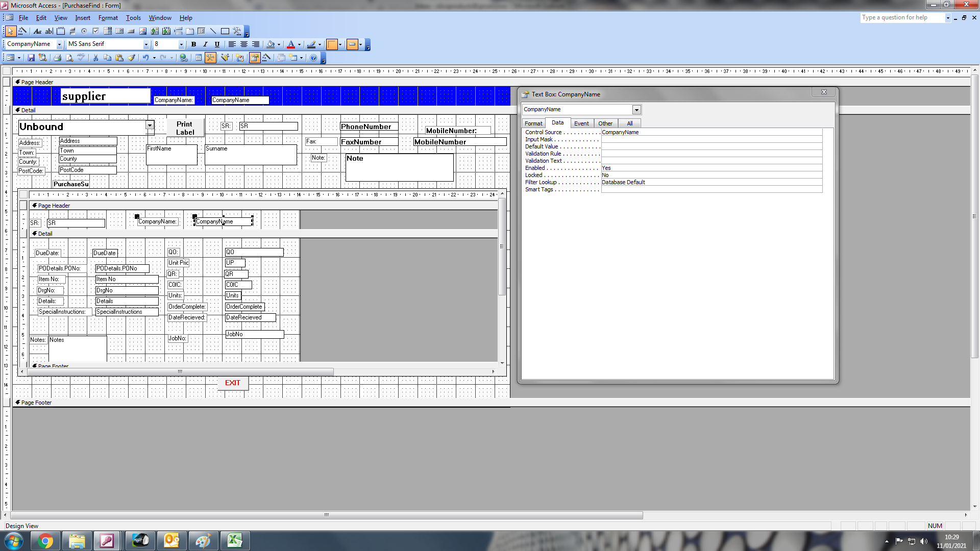980x551 pixels.
Task: Click the Paste clipboard icon
Action: click(119, 58)
